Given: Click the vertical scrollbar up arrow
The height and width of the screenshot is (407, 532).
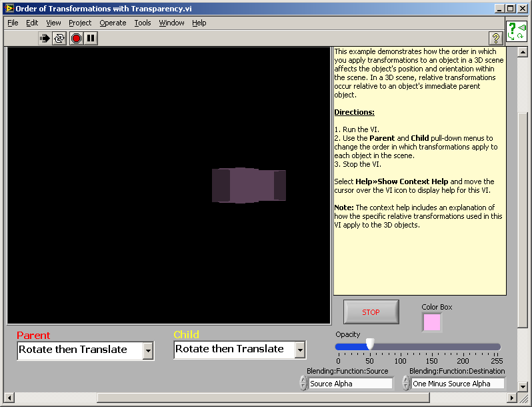Looking at the screenshot, I should coord(523,52).
